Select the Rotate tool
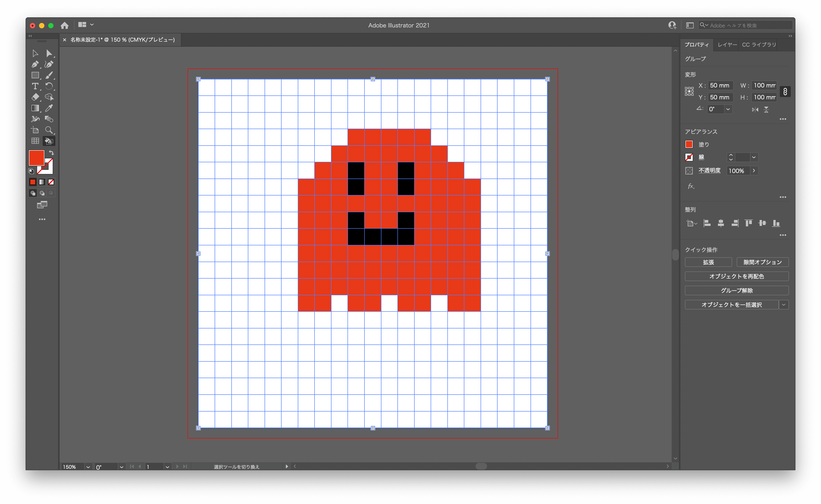 [49, 86]
